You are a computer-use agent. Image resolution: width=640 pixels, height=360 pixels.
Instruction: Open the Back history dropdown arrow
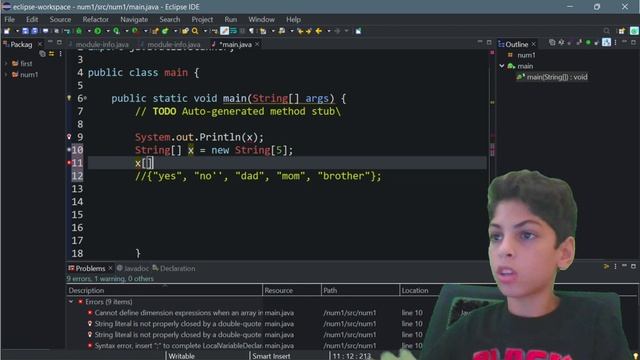[x=329, y=31]
